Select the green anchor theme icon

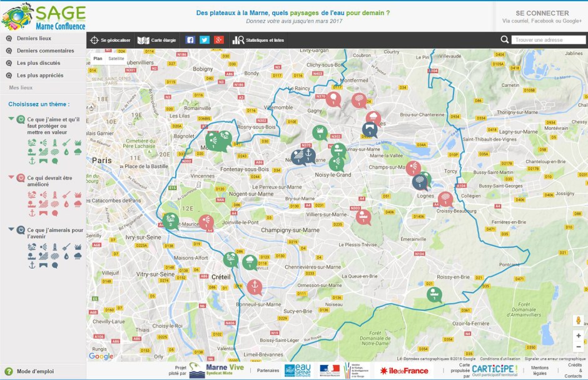click(x=32, y=161)
